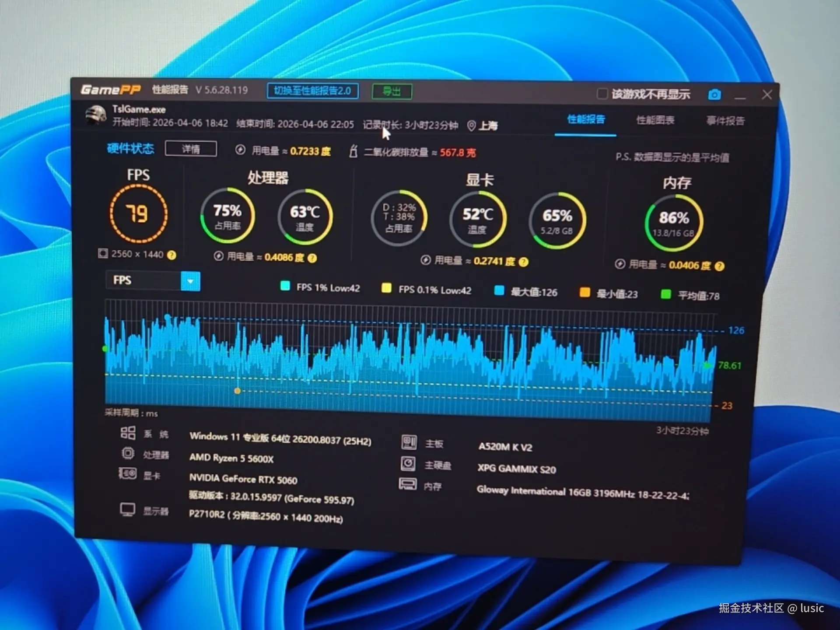Click the motherboard icon next to 主板
Viewport: 840px width, 630px height.
coord(409,442)
